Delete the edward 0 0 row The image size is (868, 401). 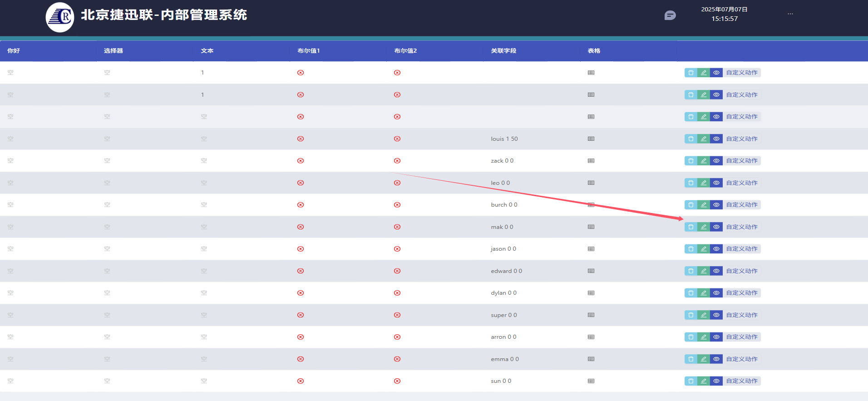click(x=691, y=271)
